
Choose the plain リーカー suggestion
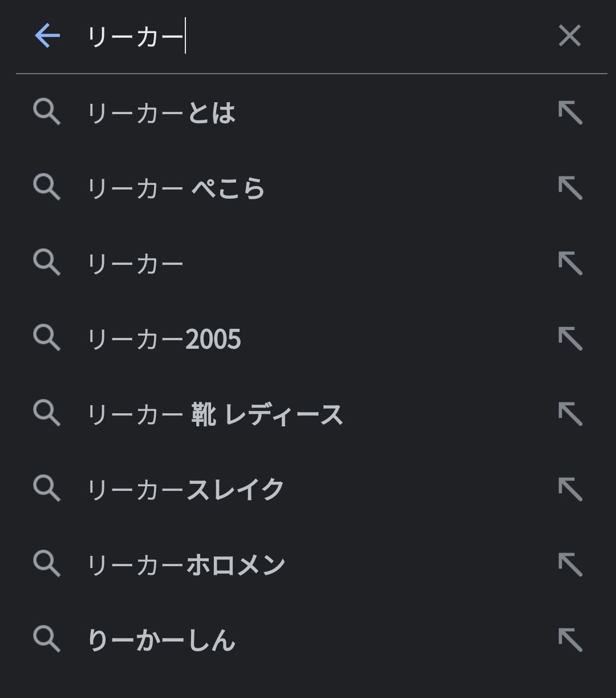point(135,264)
